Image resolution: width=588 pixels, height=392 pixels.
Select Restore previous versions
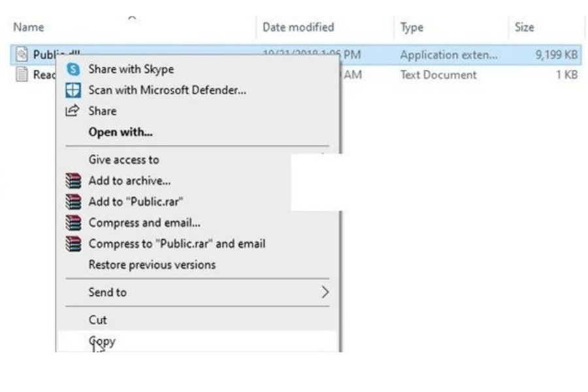(152, 265)
